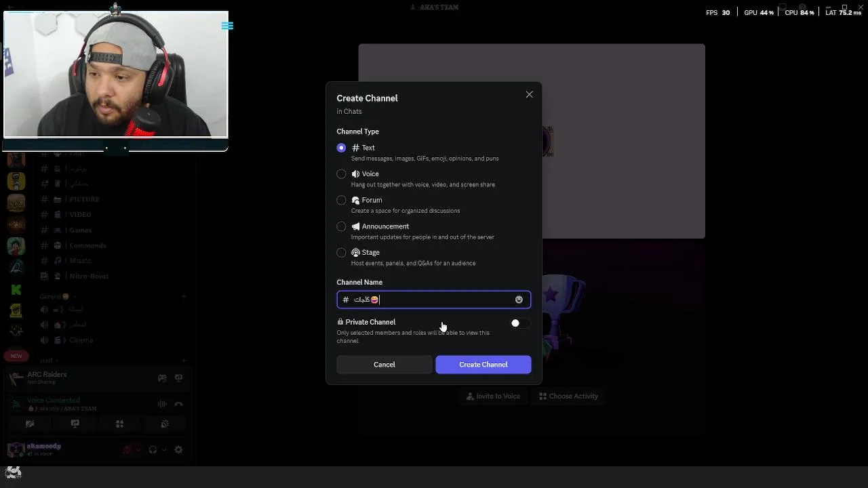868x488 pixels.
Task: Open the activities icon in voice panel
Action: click(x=119, y=424)
